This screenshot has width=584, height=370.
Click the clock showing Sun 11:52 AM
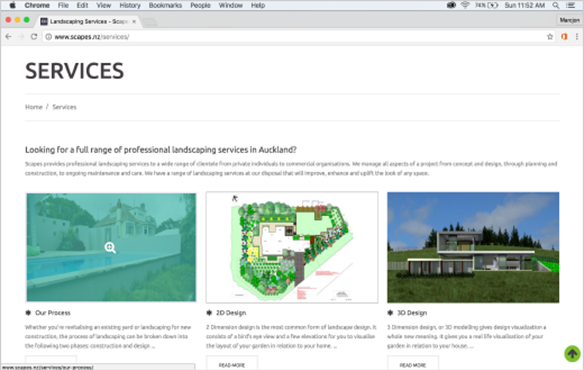click(524, 5)
